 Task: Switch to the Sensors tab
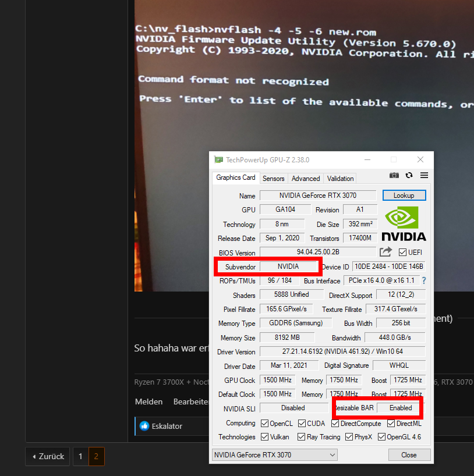(x=274, y=179)
